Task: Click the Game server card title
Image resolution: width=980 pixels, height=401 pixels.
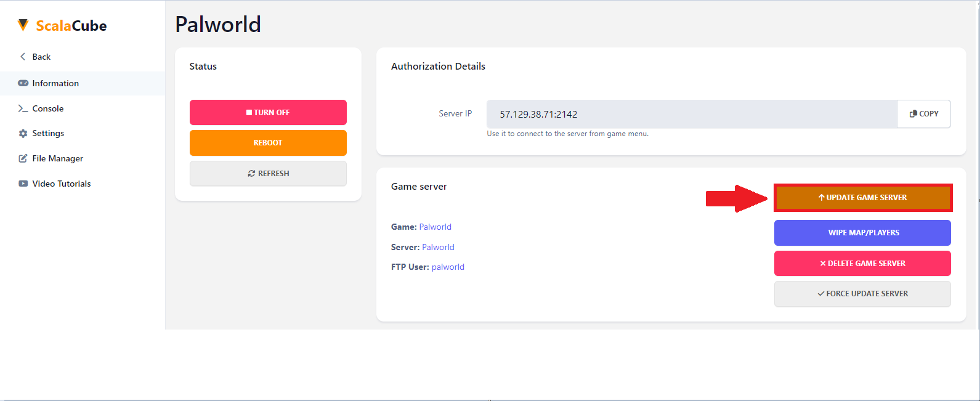Action: coord(419,187)
